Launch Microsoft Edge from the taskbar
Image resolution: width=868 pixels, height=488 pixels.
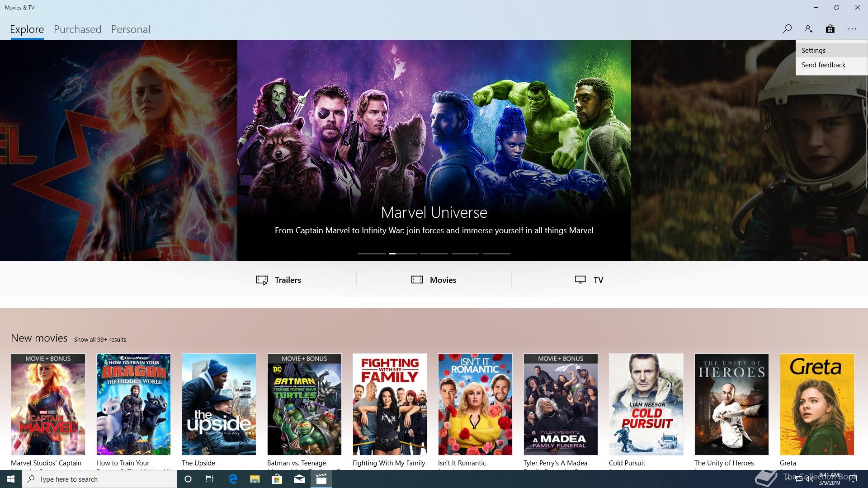coord(233,479)
